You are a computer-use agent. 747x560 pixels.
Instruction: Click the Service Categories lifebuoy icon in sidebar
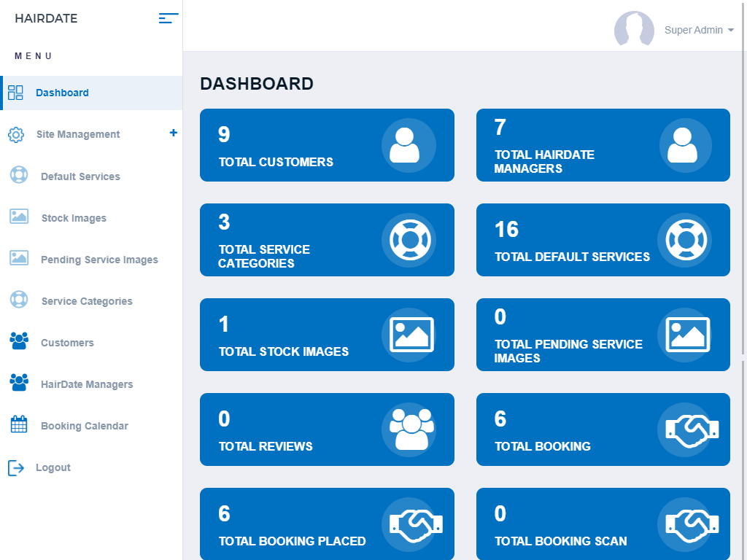pos(19,300)
